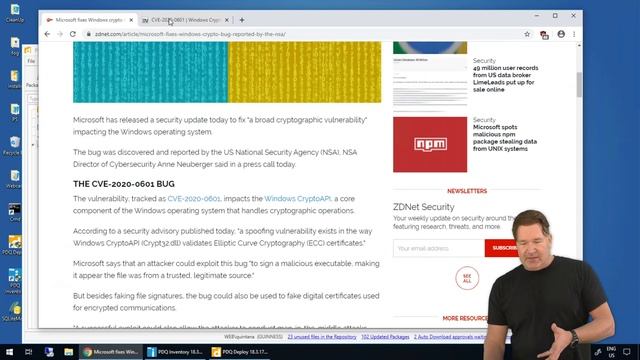Click the SEE ALL circle button
Viewport: 640px width, 360px height.
click(x=467, y=278)
